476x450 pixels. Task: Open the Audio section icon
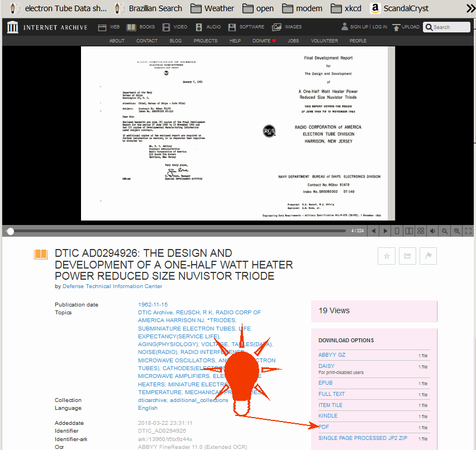pyautogui.click(x=198, y=27)
